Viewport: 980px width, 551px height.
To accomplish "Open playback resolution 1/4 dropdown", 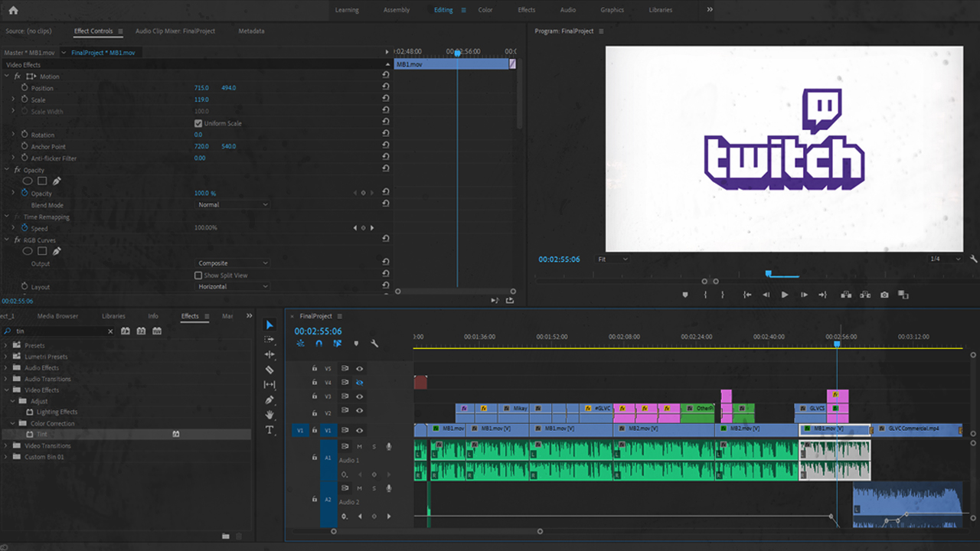I will coord(945,259).
